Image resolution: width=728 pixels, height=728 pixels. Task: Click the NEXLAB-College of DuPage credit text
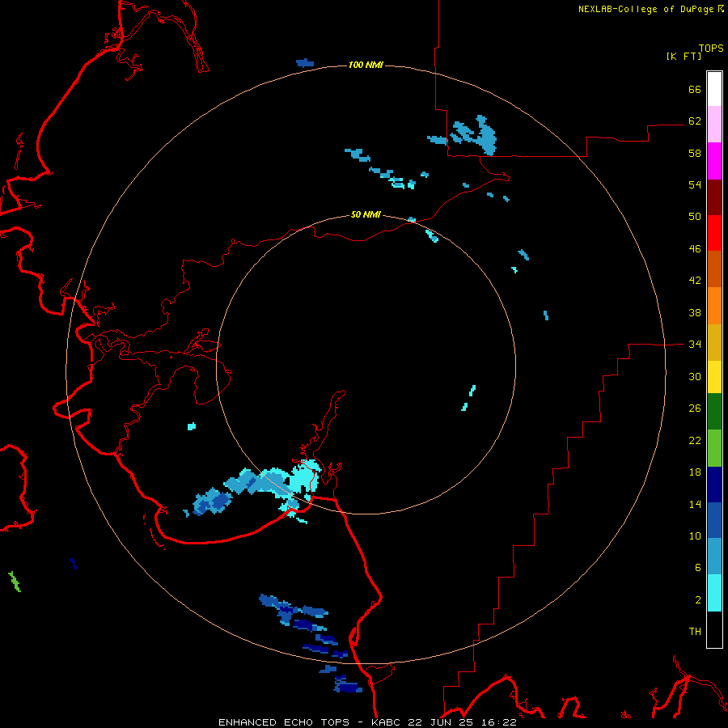pos(651,9)
